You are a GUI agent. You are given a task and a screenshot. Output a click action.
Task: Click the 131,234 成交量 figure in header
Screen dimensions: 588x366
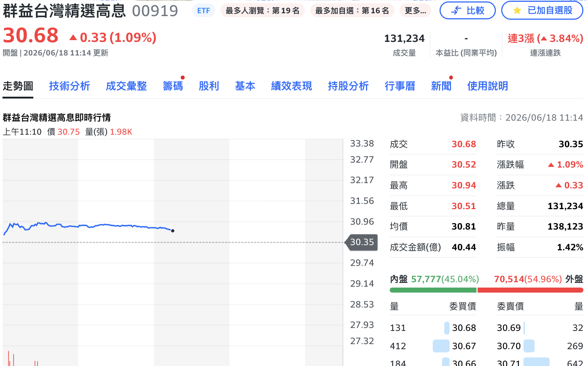pos(404,38)
